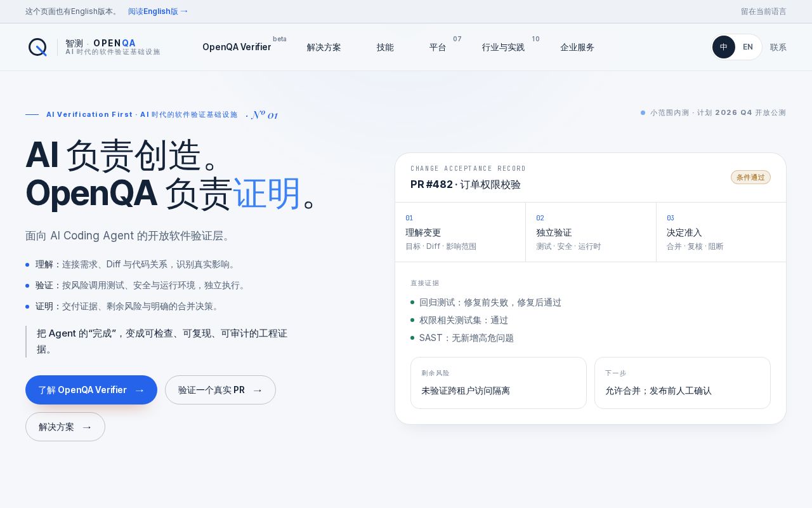Click the 小范围内测 2026 Q4 status text

pos(713,112)
